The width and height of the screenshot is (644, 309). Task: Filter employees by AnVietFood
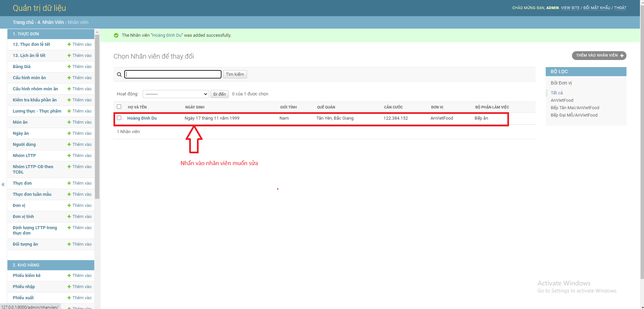tap(562, 100)
